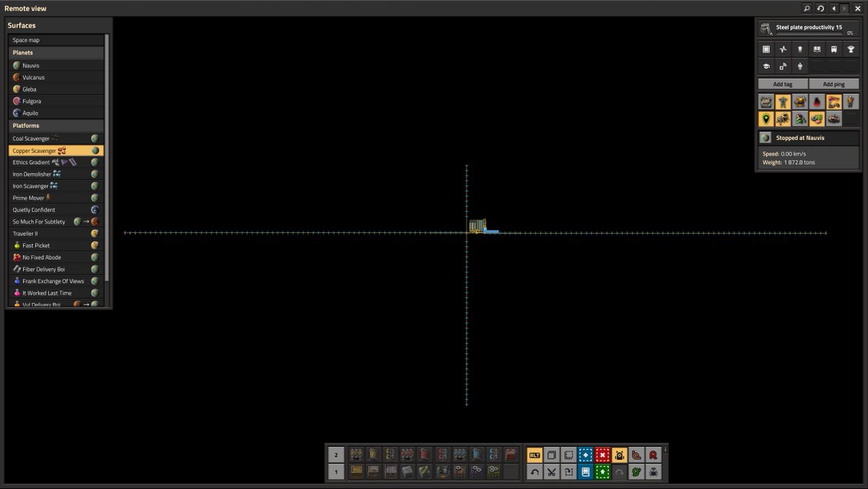
Task: Click the Nauvis icon next to Stopped at Nauvis
Action: [x=765, y=137]
